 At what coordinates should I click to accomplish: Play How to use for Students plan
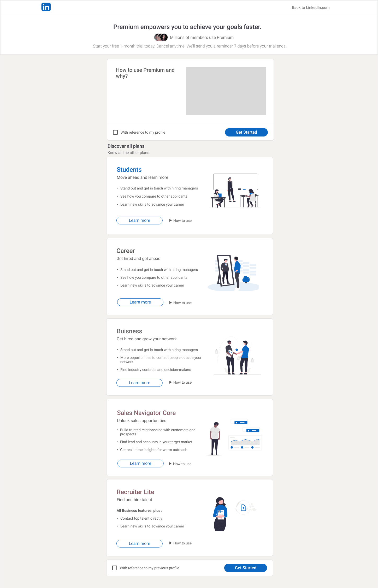[x=180, y=221]
